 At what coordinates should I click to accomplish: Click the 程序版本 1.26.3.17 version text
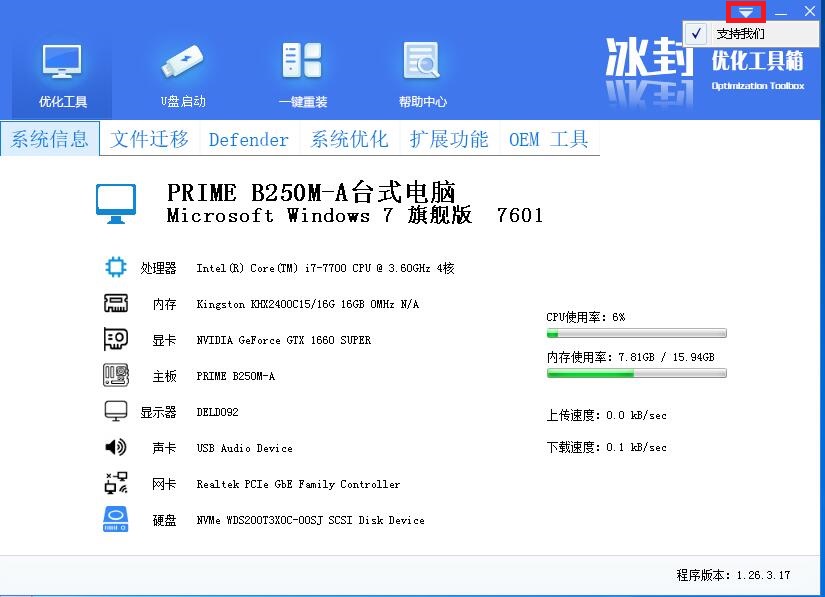click(x=733, y=575)
